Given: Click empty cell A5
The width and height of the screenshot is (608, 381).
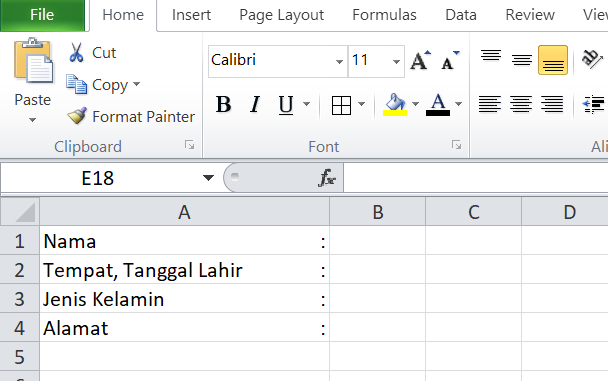Looking at the screenshot, I should 185,357.
